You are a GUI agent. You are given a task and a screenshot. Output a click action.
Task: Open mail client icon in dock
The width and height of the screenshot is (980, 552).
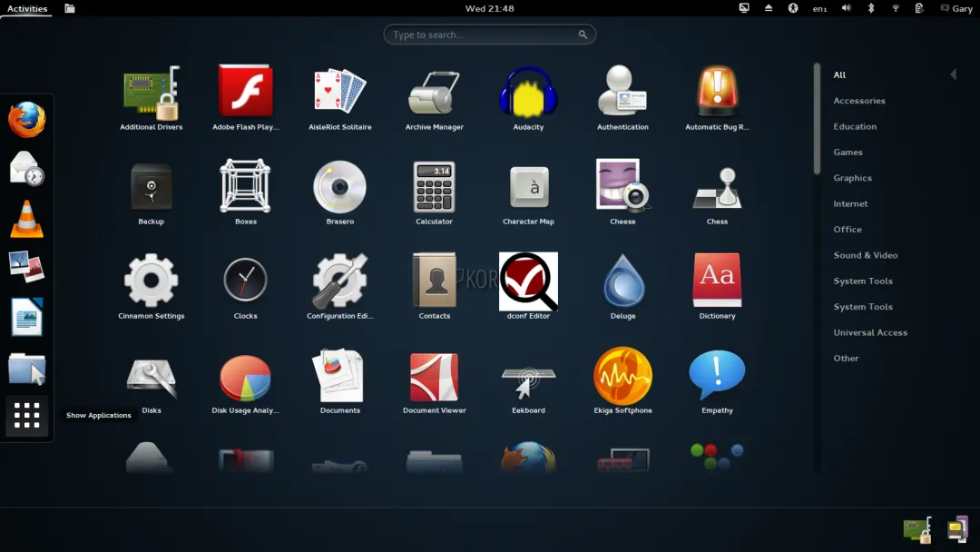pyautogui.click(x=27, y=169)
